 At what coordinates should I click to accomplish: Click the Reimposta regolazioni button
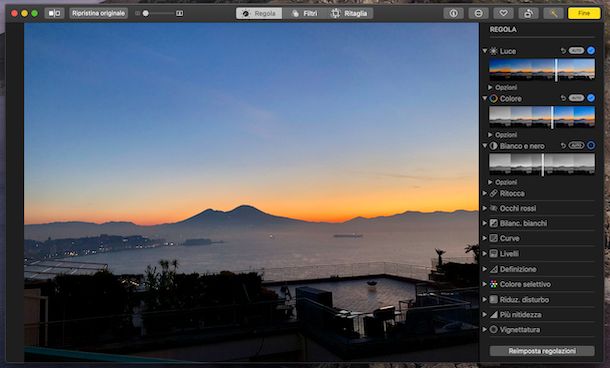pyautogui.click(x=542, y=351)
